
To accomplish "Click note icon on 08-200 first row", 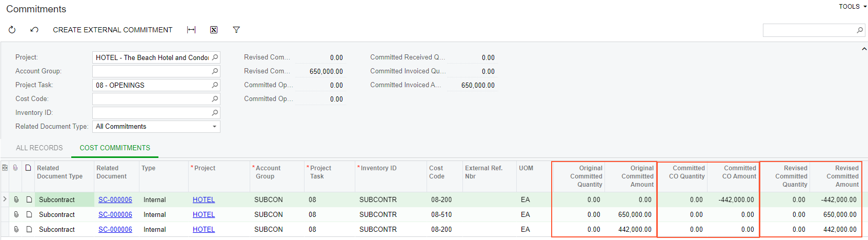I will coord(29,199).
